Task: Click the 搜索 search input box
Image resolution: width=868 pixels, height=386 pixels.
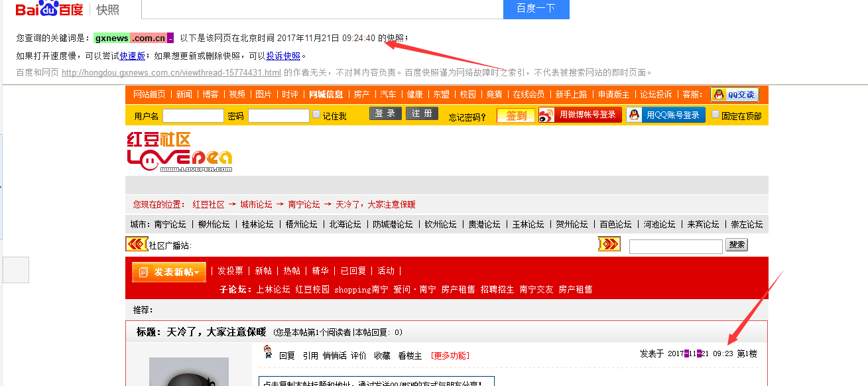Action: point(675,246)
